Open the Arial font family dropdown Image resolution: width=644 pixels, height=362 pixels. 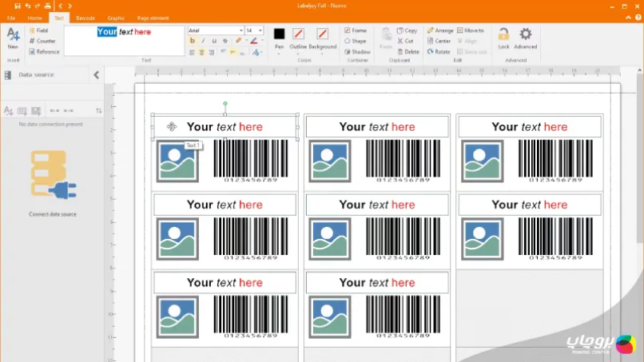click(241, 30)
